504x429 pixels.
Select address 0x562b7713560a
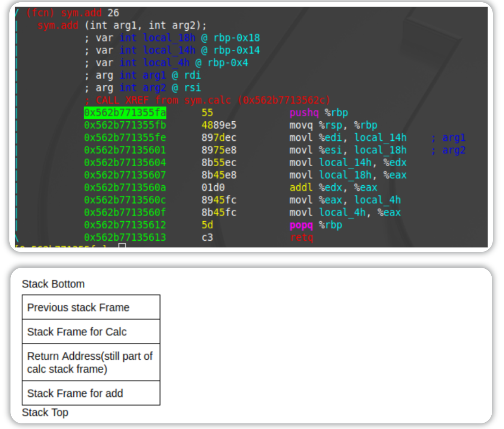(125, 188)
